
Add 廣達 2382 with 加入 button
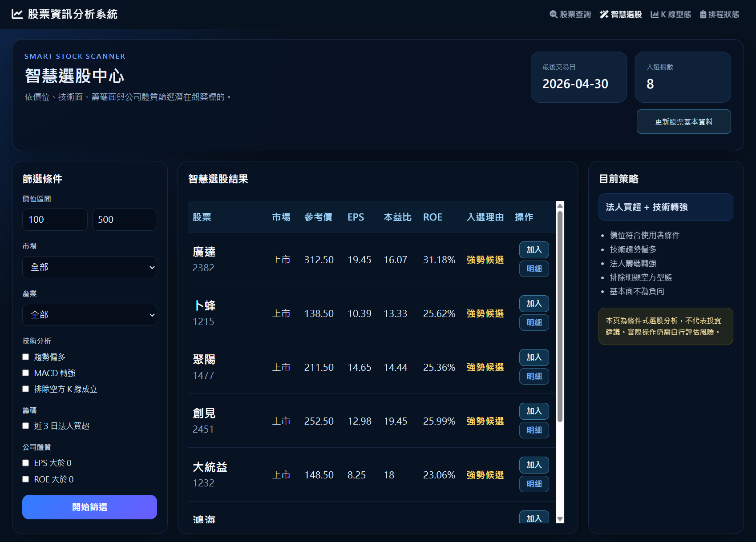[x=534, y=249]
